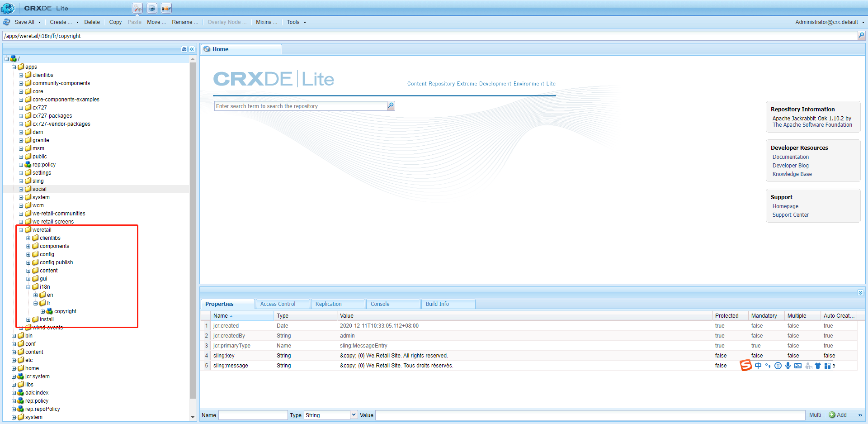
Task: Open the Homepage support link
Action: click(x=785, y=206)
